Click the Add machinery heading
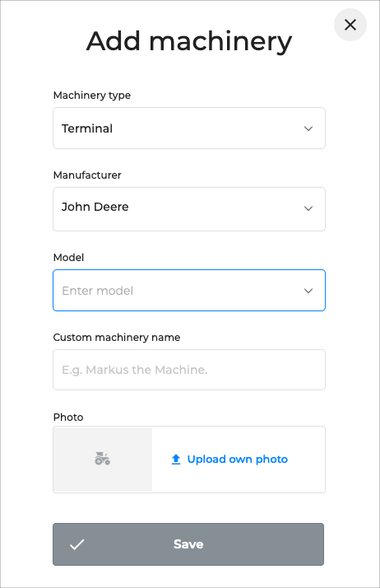 189,41
